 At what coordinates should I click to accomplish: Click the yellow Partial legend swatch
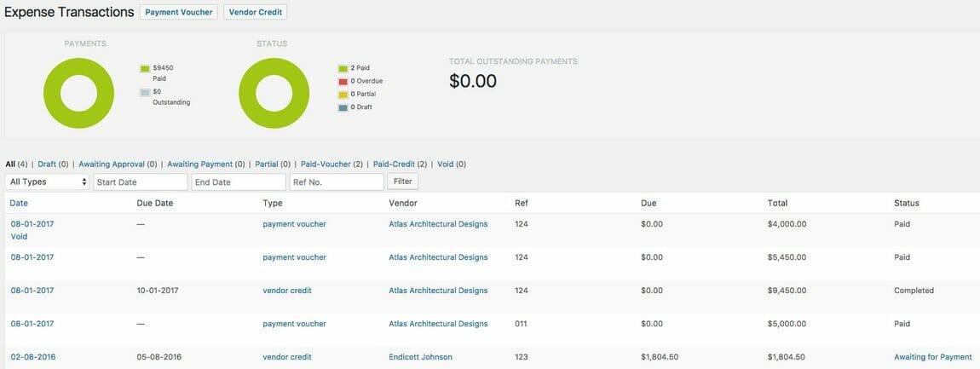tap(343, 95)
